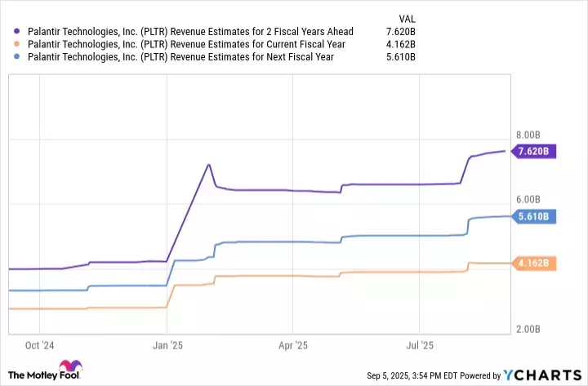Click orange legend dot for Current Fiscal Year

(17, 44)
